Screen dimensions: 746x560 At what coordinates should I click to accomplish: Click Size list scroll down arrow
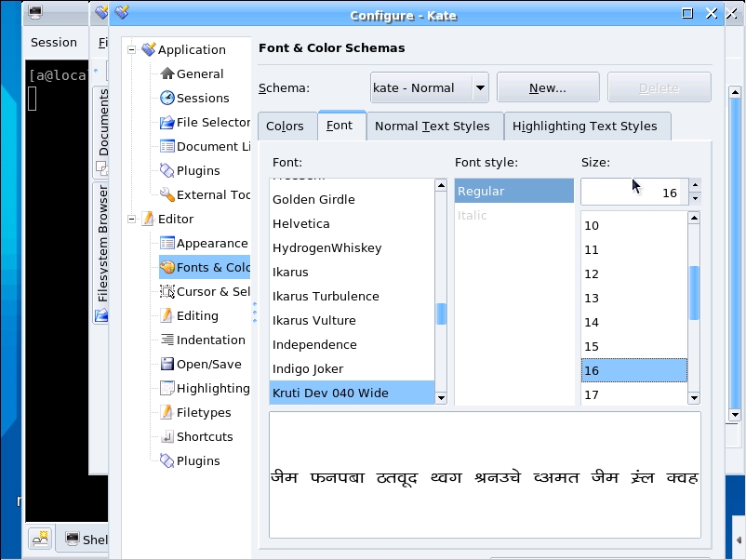tap(694, 398)
